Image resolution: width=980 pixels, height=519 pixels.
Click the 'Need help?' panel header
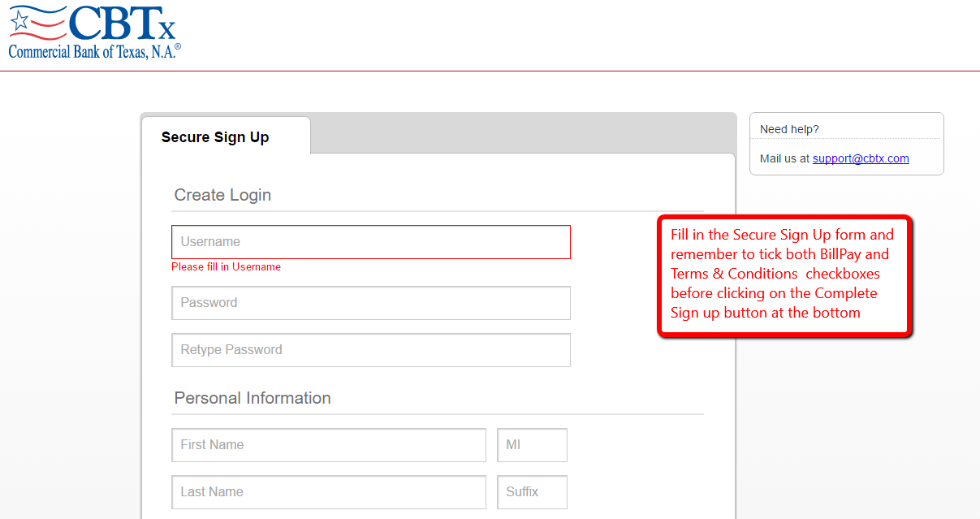click(789, 129)
